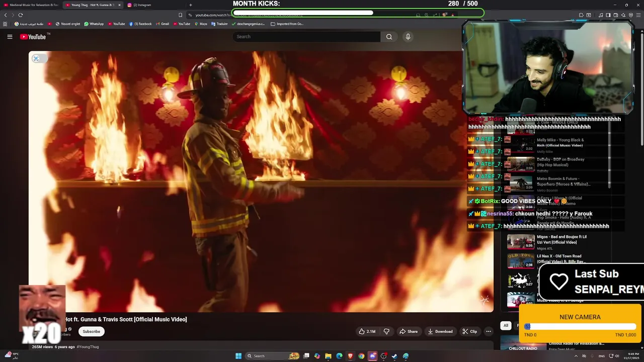Open Maps bookmark
This screenshot has width=644, height=362.
point(200,24)
